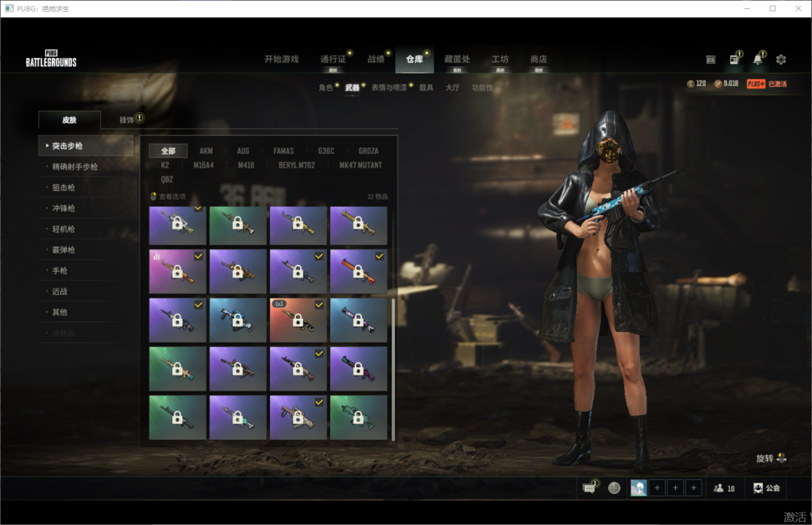Click the BP coin balance 9.018

pyautogui.click(x=731, y=83)
